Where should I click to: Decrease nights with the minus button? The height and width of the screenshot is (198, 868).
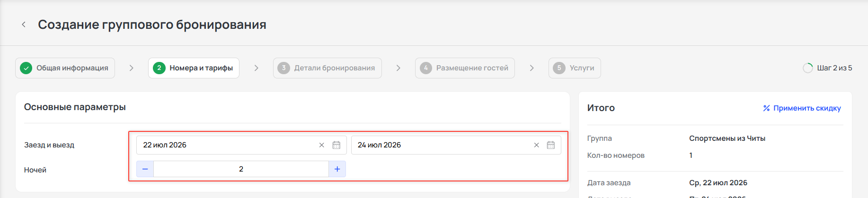pos(145,169)
